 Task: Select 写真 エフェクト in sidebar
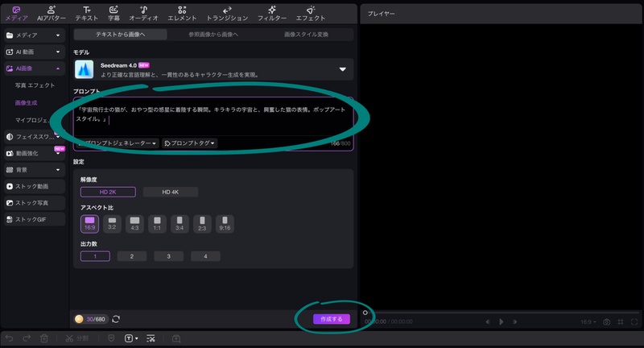(35, 85)
